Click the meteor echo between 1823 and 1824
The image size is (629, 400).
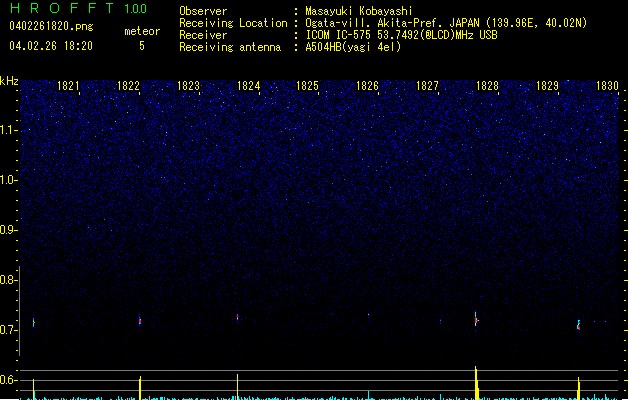point(237,317)
